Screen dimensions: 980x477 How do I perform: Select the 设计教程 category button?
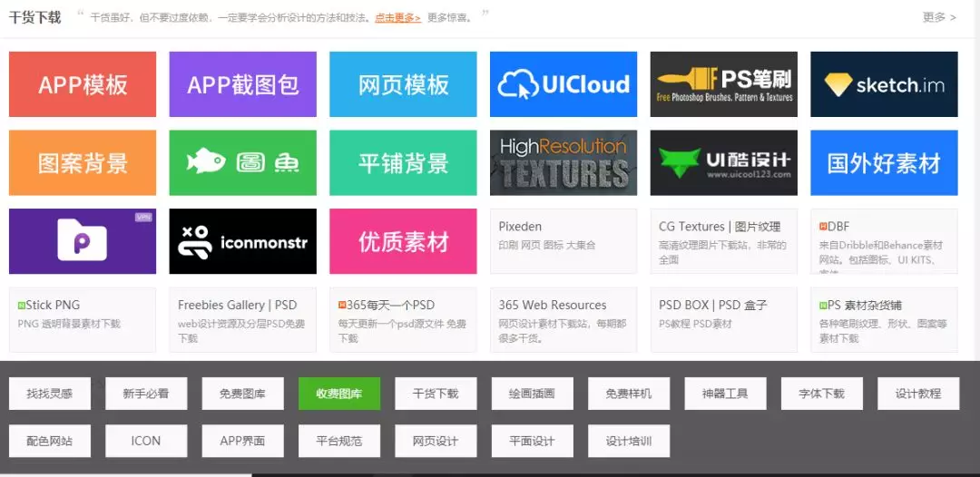[x=918, y=394]
